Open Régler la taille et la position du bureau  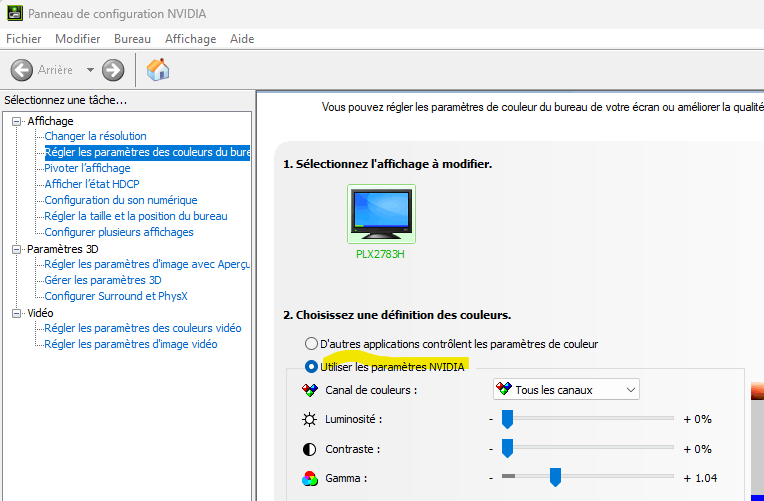coord(136,216)
